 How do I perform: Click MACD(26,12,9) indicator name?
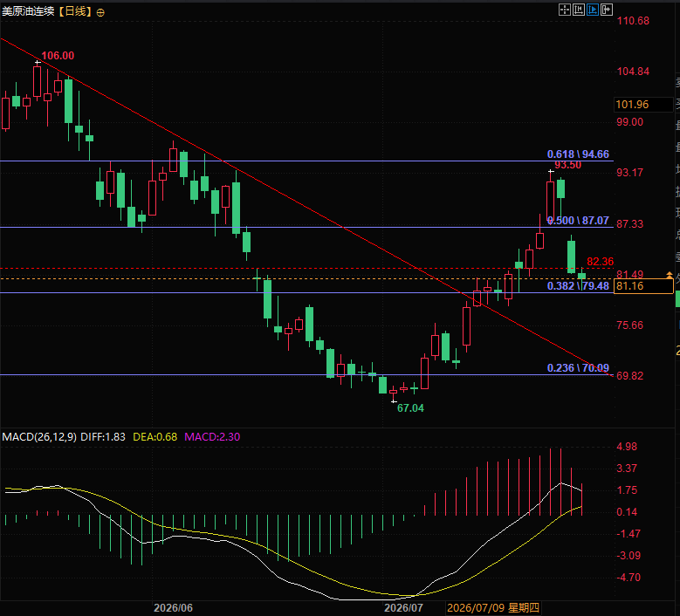pyautogui.click(x=39, y=436)
